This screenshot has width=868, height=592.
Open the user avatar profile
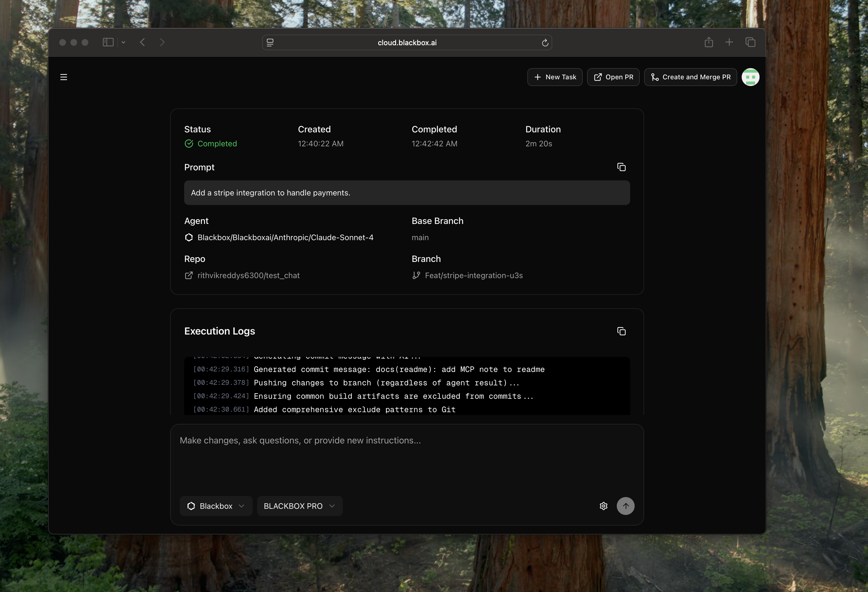(750, 77)
